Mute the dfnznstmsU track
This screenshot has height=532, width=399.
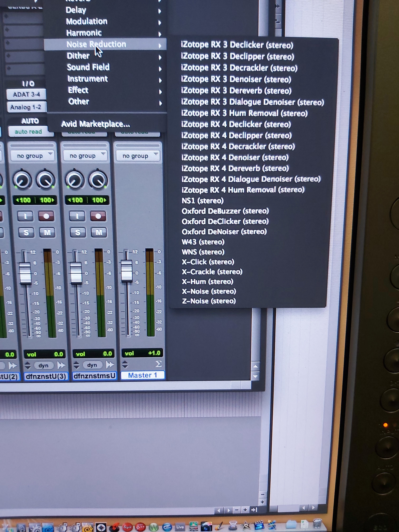coord(99,232)
